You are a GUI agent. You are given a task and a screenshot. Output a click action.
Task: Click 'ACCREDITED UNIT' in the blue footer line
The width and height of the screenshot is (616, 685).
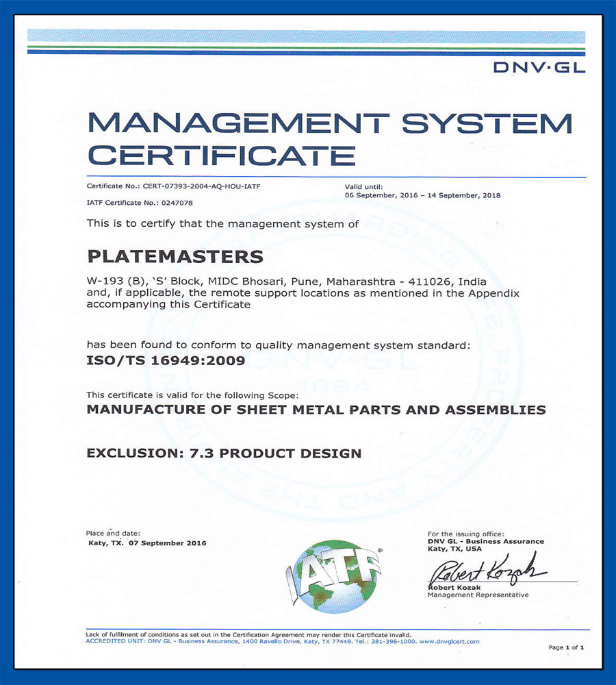(115, 642)
